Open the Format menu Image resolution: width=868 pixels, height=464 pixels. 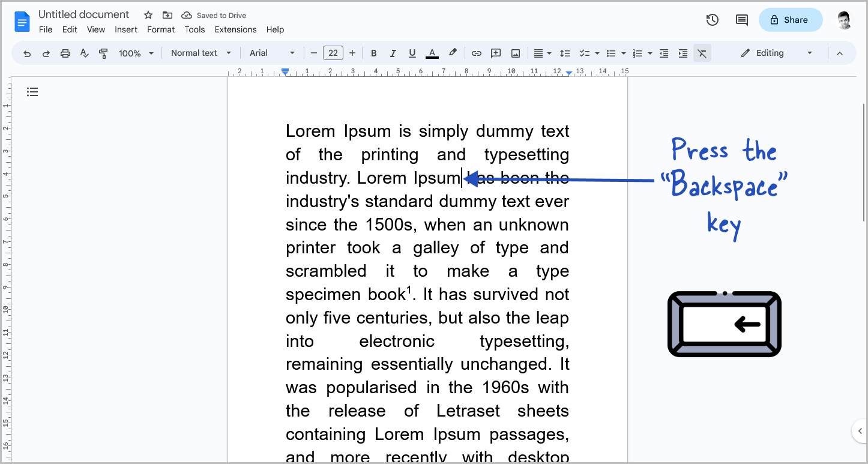(160, 29)
